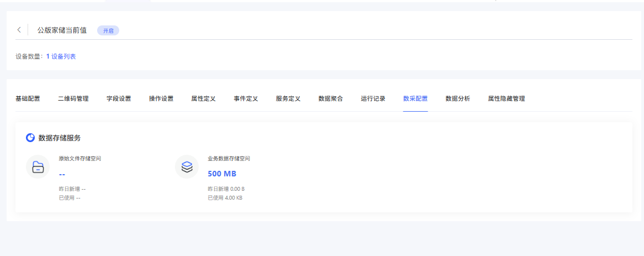Open the 属性隐藏管理 tab
Viewport: 644px width, 256px height.
pos(506,99)
